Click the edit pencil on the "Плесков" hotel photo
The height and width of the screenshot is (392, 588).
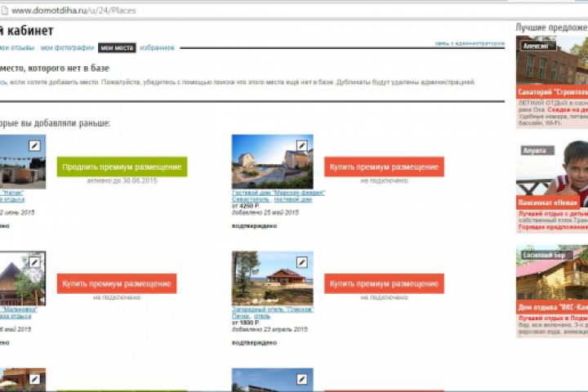(302, 262)
